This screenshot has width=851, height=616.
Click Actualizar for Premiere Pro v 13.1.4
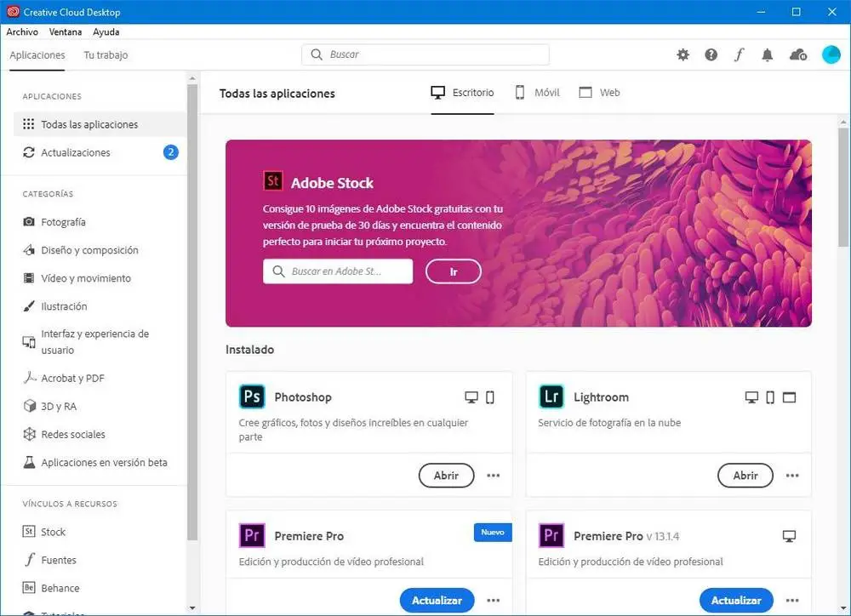click(736, 601)
